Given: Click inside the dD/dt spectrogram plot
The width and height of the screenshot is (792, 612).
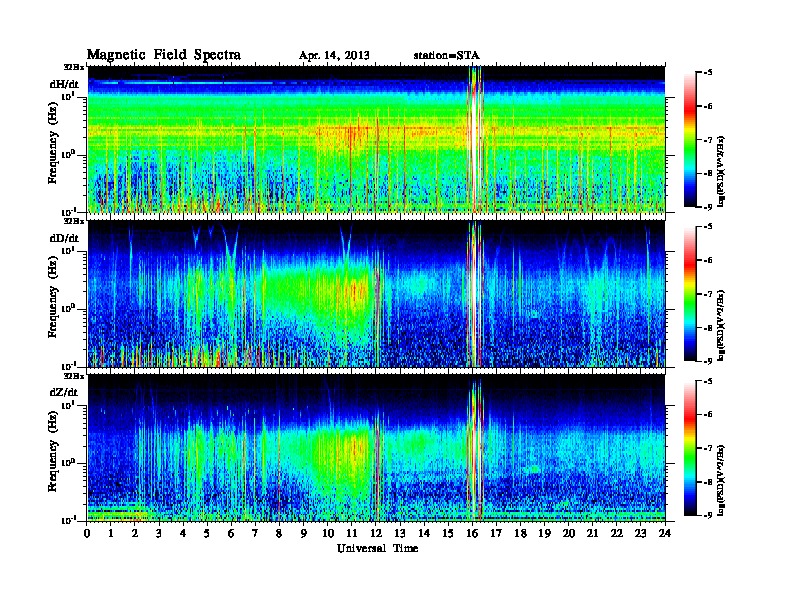Looking at the screenshot, I should pyautogui.click(x=376, y=294).
